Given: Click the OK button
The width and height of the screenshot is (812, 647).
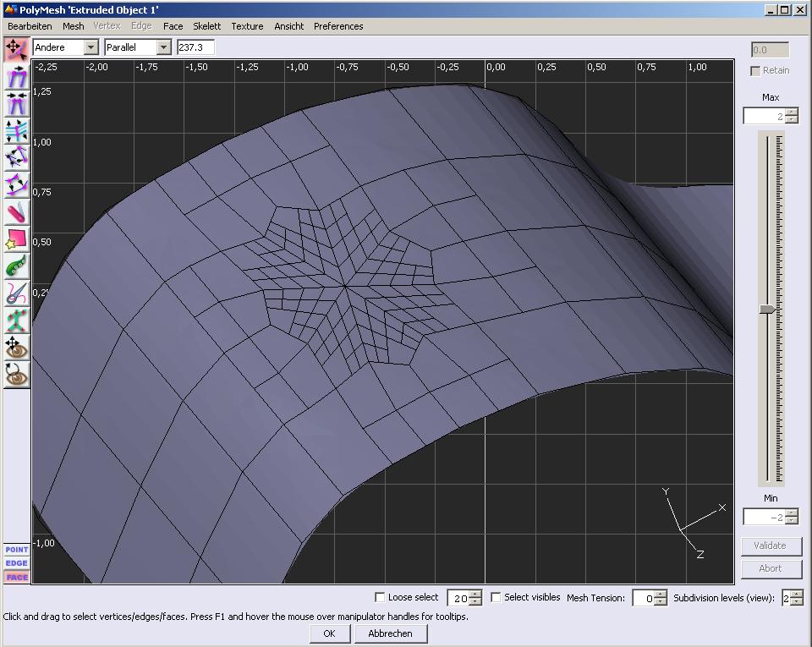Looking at the screenshot, I should [x=330, y=633].
